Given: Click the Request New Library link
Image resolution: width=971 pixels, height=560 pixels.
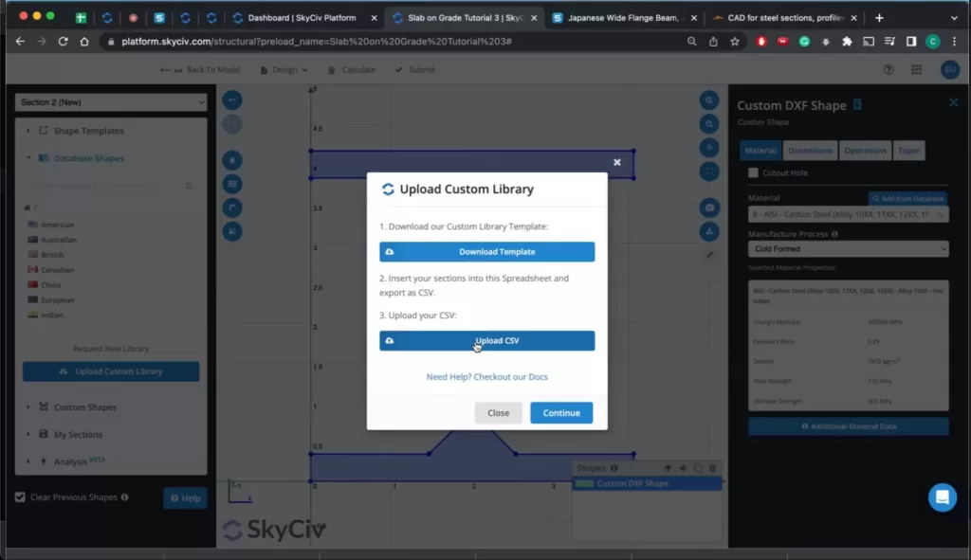Looking at the screenshot, I should (x=111, y=349).
